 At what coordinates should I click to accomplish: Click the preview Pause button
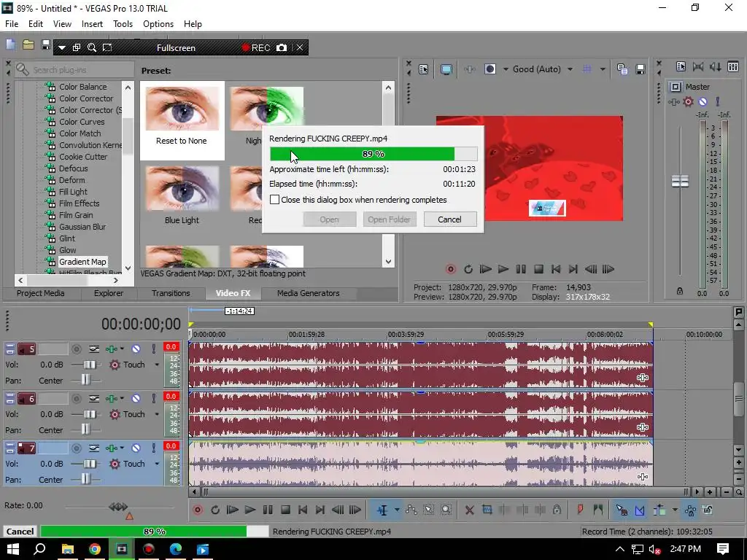coord(521,269)
